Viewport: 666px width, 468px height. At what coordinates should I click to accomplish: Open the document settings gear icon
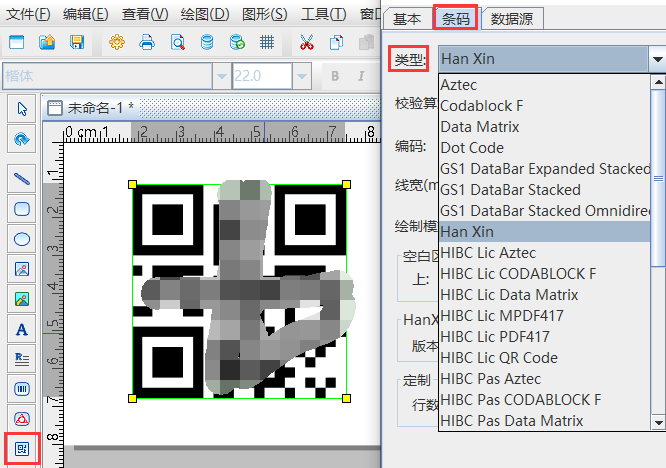pos(117,42)
